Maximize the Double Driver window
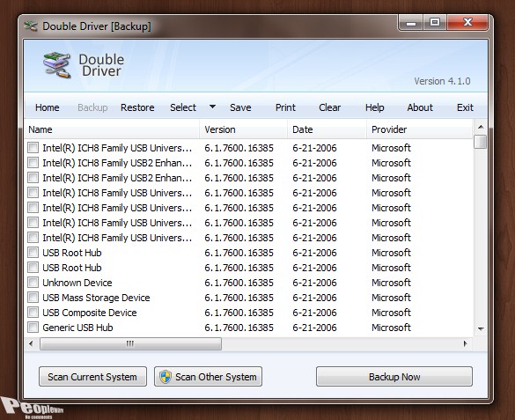 pyautogui.click(x=435, y=23)
